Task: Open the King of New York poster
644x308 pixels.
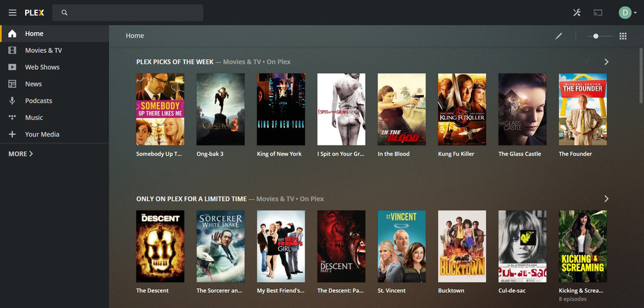Action: pos(281,109)
